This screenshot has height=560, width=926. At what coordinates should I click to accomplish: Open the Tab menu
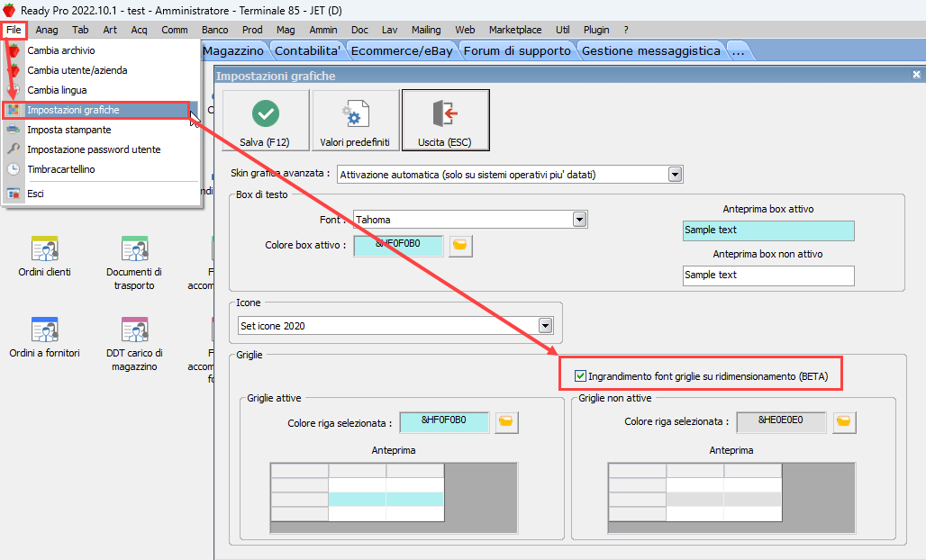tap(80, 30)
